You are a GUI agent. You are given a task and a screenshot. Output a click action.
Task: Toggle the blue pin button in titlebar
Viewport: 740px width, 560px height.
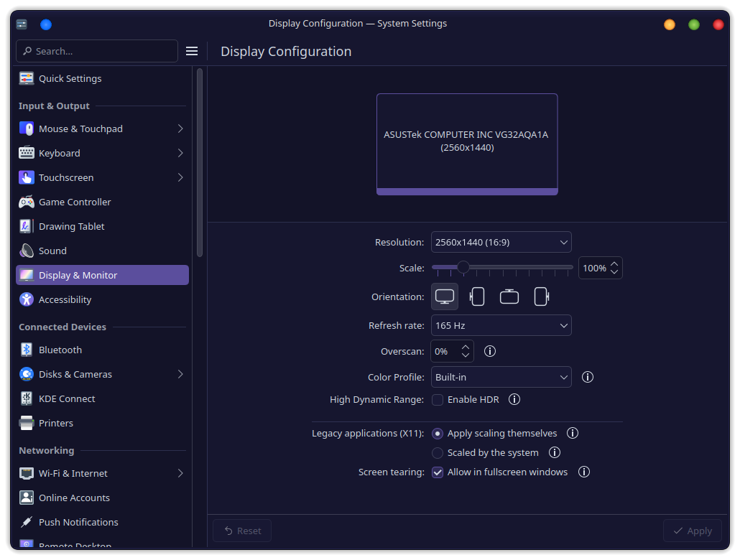(x=46, y=24)
